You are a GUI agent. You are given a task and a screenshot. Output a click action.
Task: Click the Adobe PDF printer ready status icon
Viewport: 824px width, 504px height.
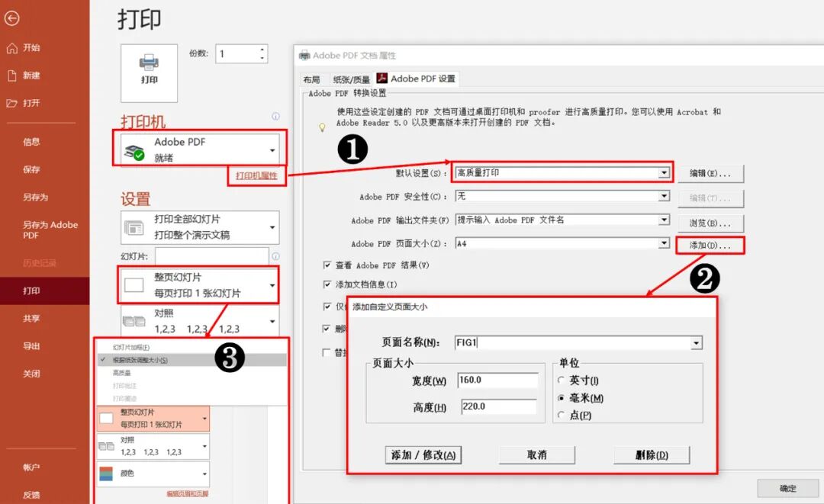[135, 152]
